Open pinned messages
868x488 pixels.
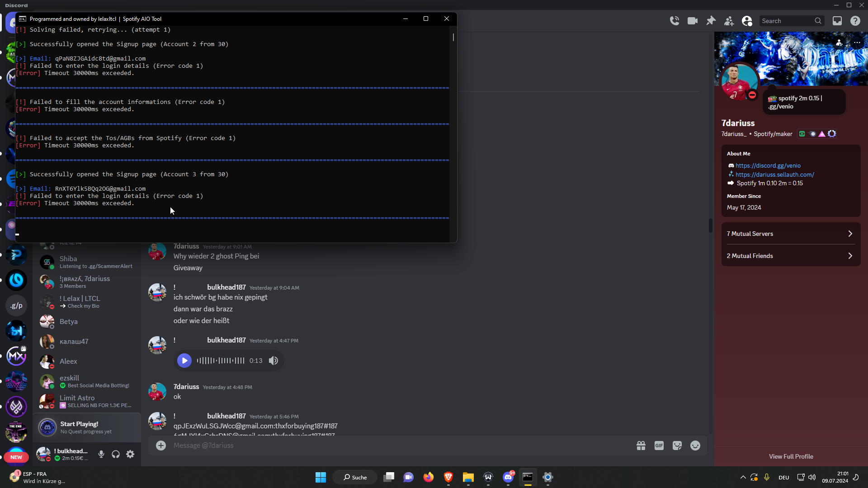coord(711,21)
